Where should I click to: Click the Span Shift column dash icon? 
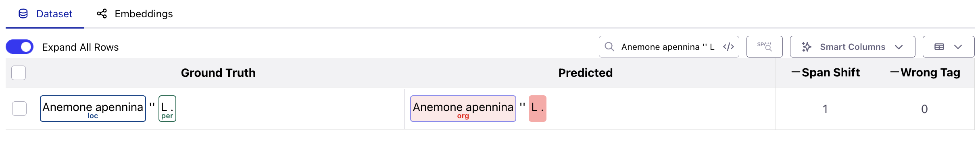pyautogui.click(x=796, y=72)
